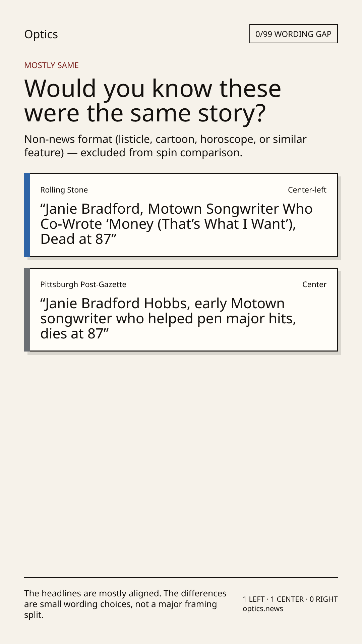Open the Rolling Stone headline card
The image size is (362, 644).
click(x=181, y=215)
